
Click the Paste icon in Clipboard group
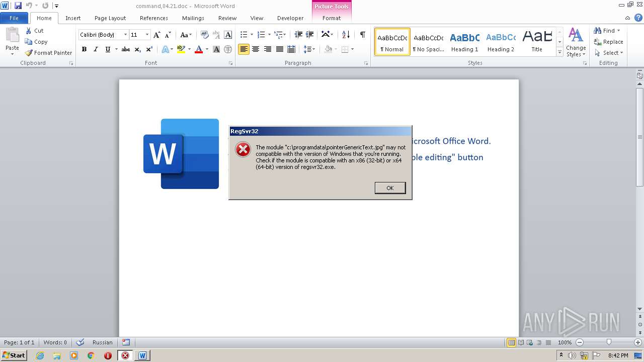pos(12,36)
